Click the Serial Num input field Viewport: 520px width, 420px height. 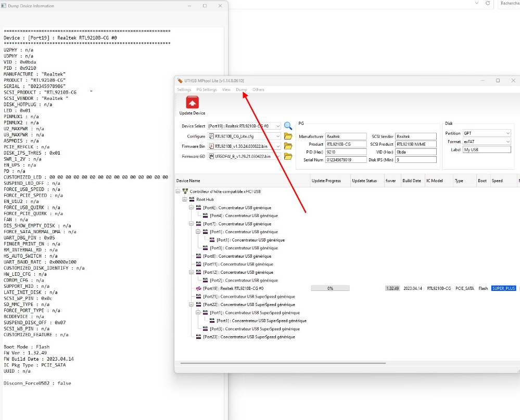click(x=346, y=160)
